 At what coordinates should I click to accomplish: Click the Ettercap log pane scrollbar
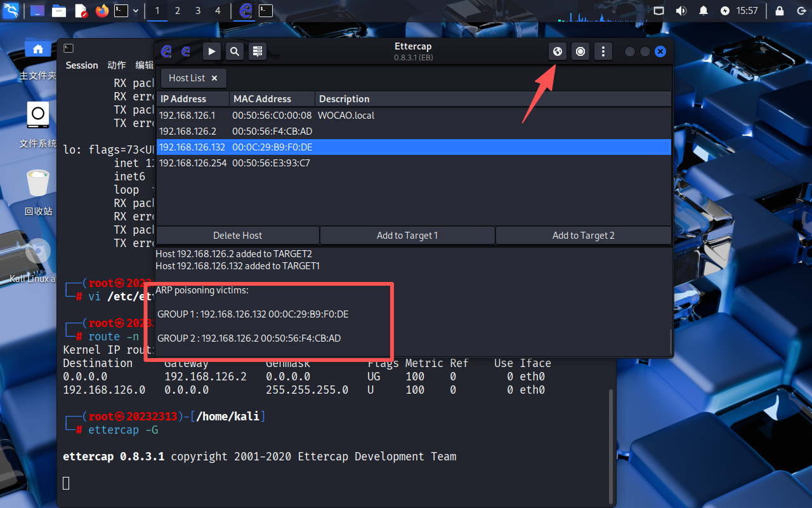(x=670, y=342)
